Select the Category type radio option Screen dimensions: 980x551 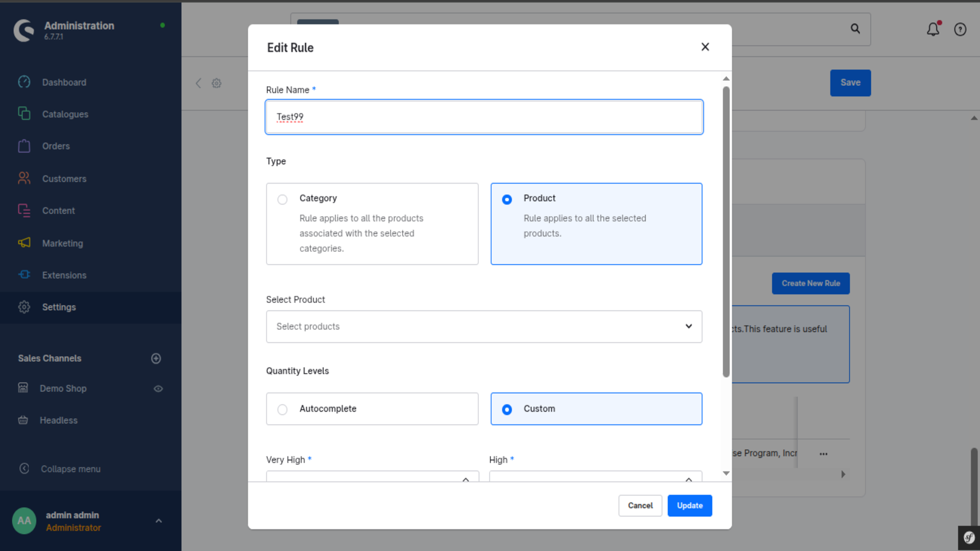[x=282, y=199]
